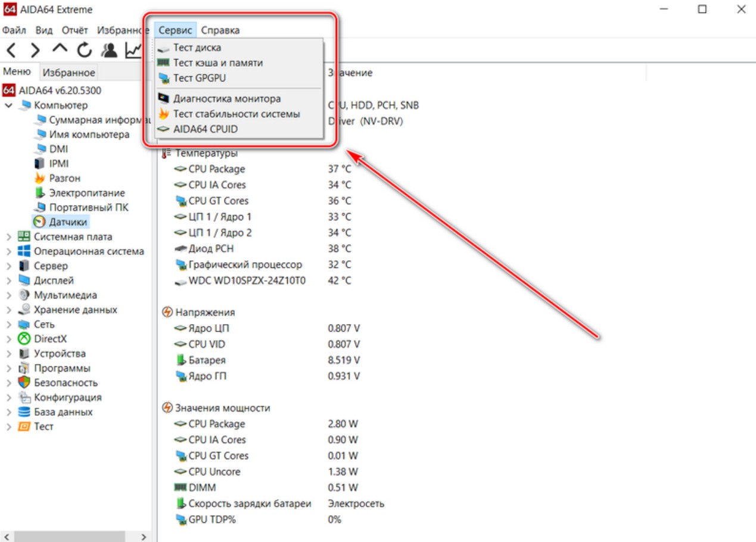Click the Диод PCH temperature row
Viewport: 756px width, 542px height.
[264, 248]
